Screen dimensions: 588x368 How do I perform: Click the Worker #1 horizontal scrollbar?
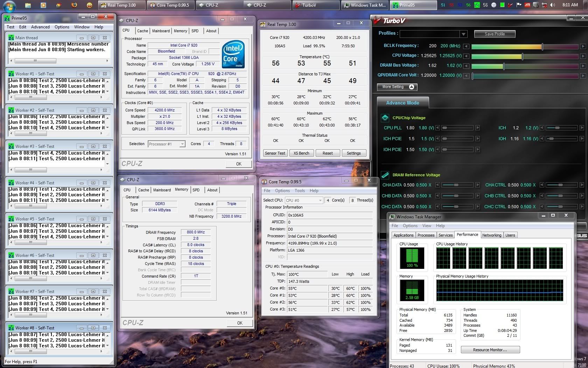(x=58, y=97)
